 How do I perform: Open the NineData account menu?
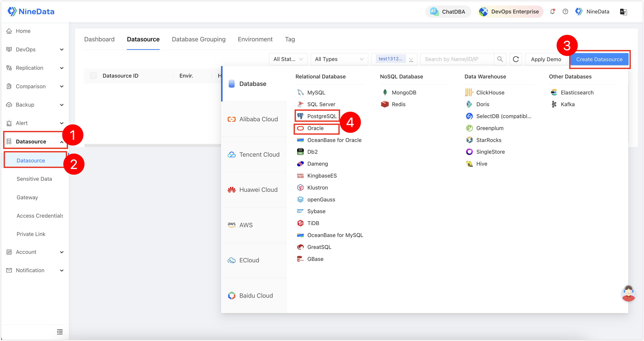point(592,12)
